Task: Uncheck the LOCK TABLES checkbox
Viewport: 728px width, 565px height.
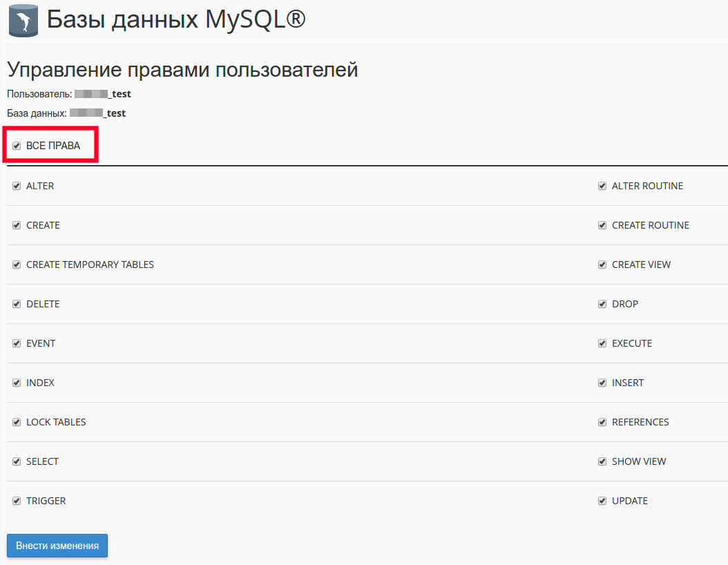Action: point(17,422)
